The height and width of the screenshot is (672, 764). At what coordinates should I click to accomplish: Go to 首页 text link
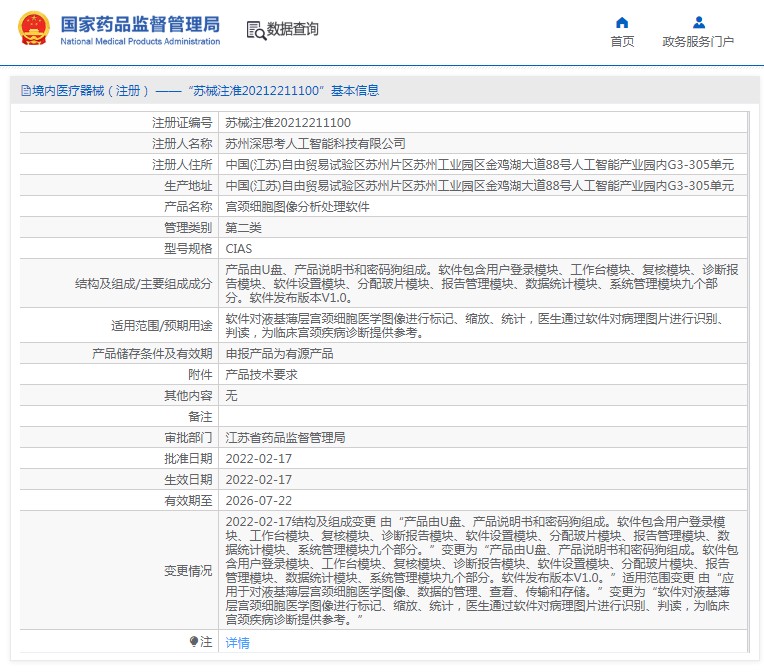(622, 42)
